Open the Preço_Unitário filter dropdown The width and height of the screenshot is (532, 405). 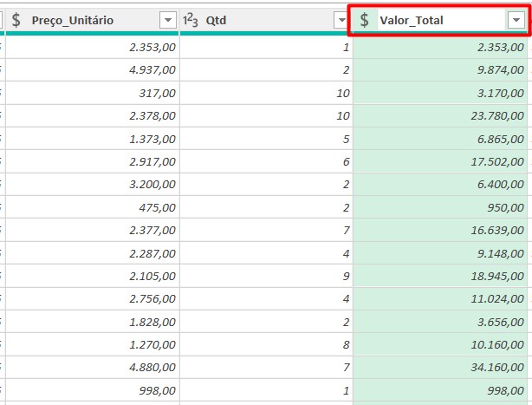coord(168,20)
